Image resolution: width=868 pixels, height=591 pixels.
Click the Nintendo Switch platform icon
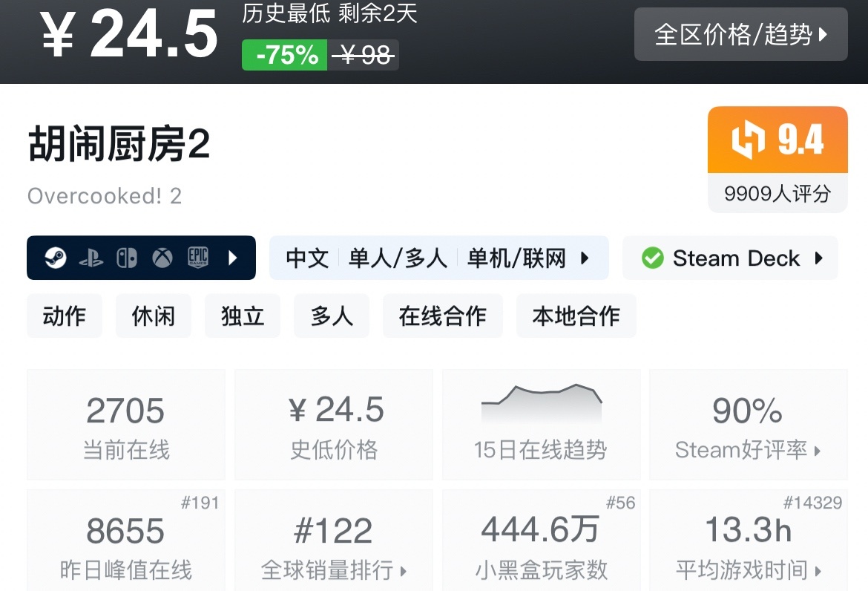click(127, 258)
